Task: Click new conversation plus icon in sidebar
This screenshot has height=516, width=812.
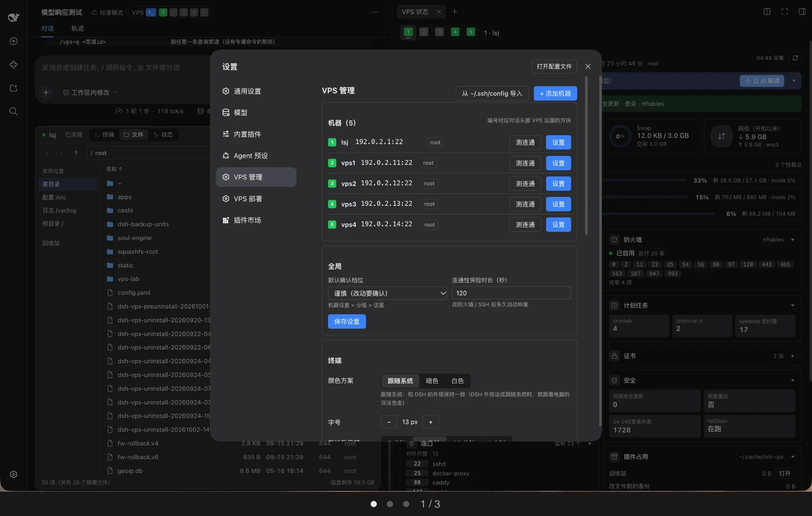Action: point(13,41)
